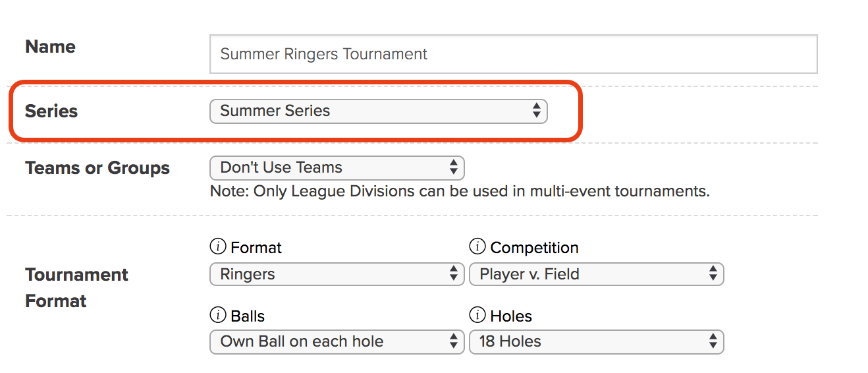Screen dimensions: 868x373
Task: Click the Name field label
Action: tap(50, 47)
